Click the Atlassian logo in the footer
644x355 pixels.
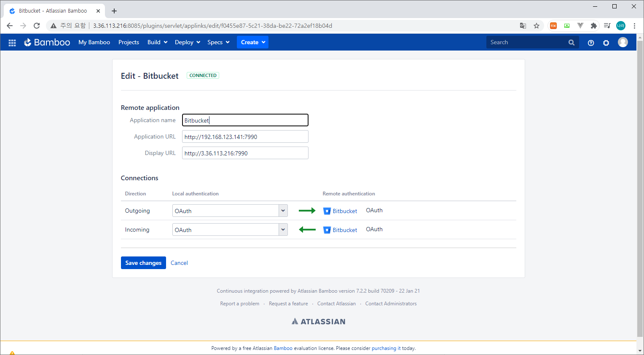tap(318, 321)
